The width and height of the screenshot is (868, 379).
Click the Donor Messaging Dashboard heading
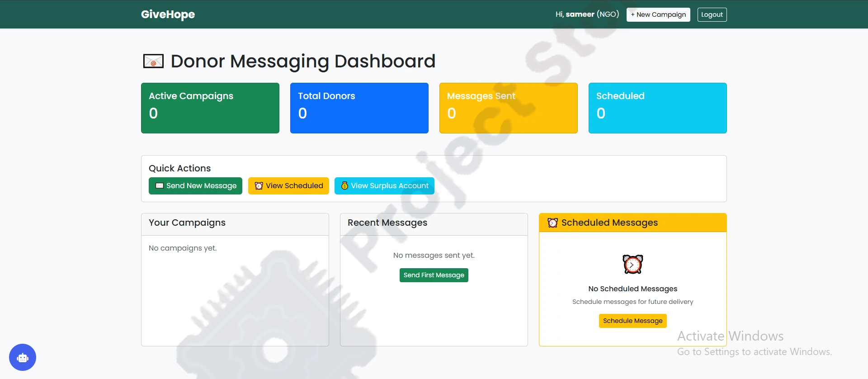[x=303, y=61]
